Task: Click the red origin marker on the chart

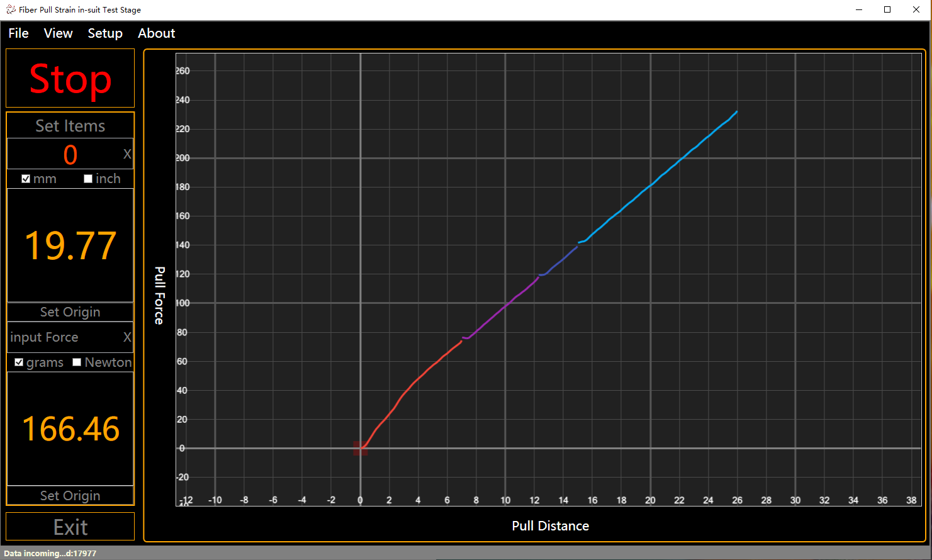Action: (360, 448)
